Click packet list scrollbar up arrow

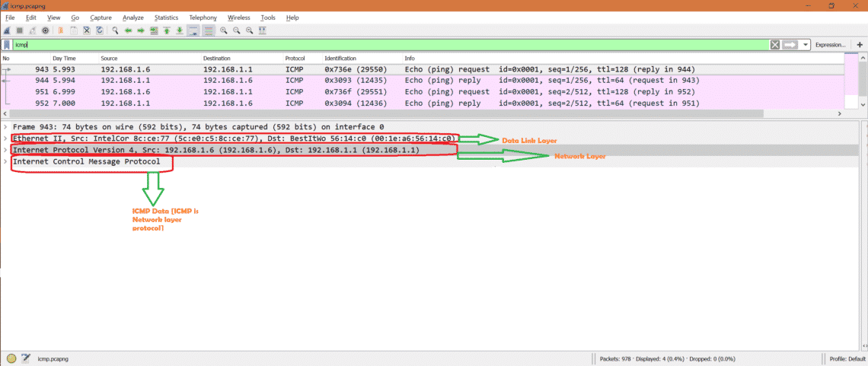(x=863, y=57)
